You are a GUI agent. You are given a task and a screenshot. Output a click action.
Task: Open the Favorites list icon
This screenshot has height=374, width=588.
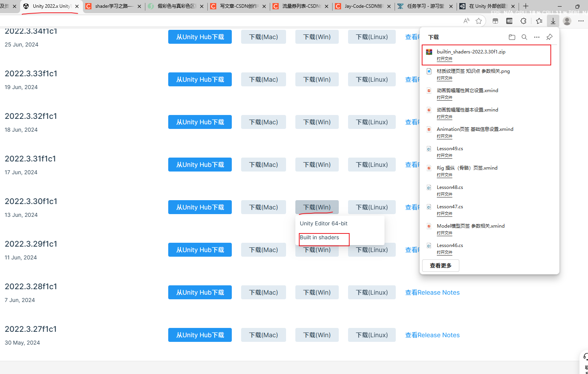[539, 21]
